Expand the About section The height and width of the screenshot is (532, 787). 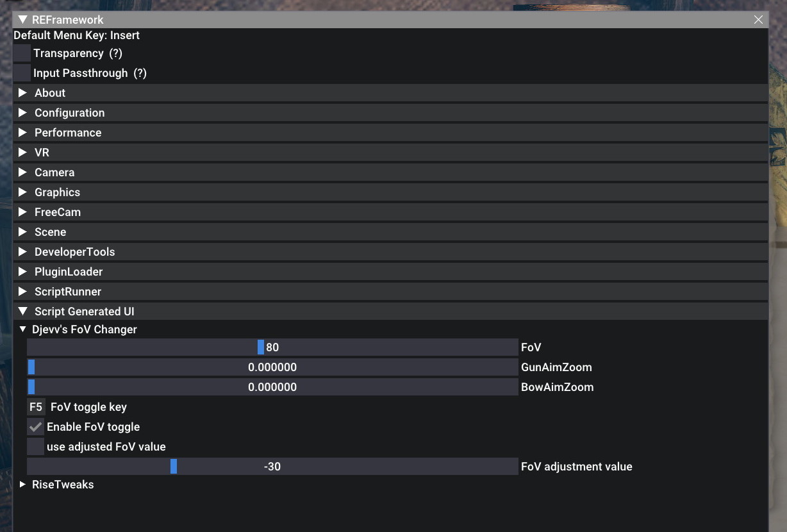tap(390, 93)
